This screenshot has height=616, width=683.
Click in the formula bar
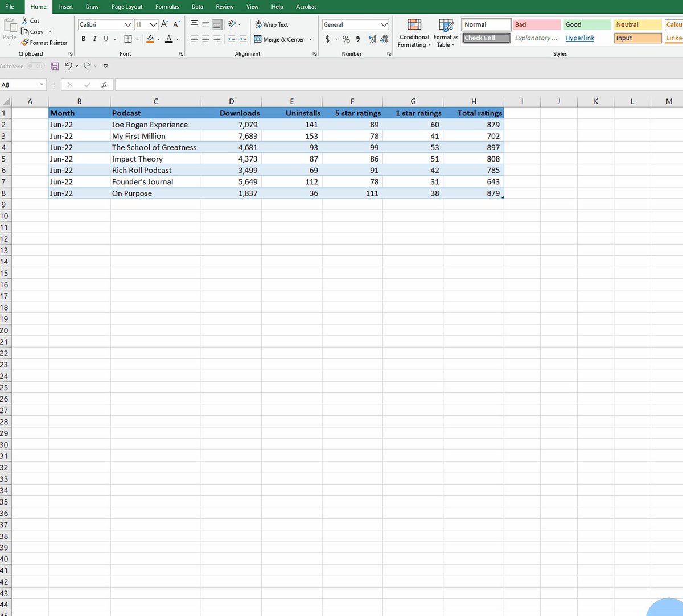pos(398,85)
